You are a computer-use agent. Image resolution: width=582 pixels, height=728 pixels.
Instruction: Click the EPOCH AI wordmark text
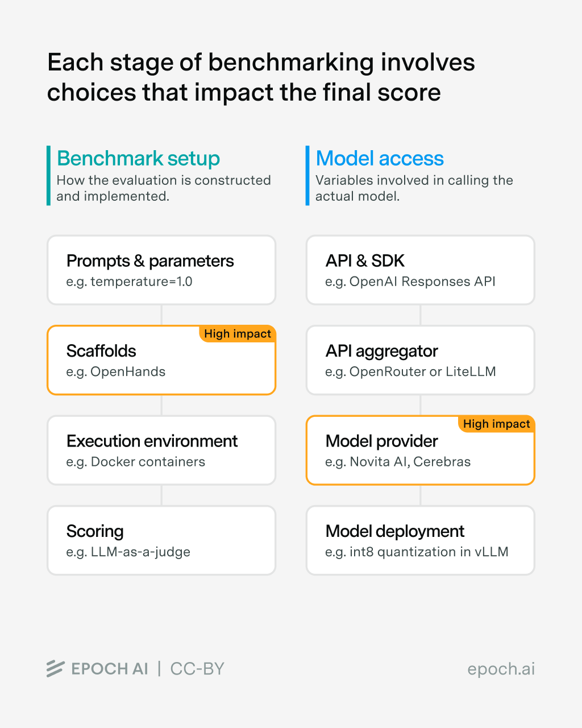click(110, 669)
